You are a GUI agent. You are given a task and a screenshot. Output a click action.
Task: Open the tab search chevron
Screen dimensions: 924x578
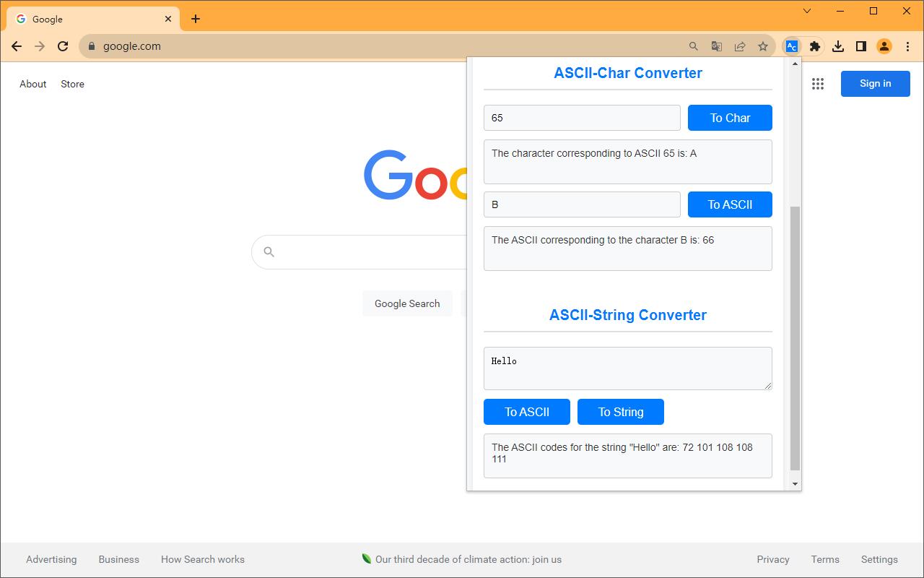click(807, 11)
